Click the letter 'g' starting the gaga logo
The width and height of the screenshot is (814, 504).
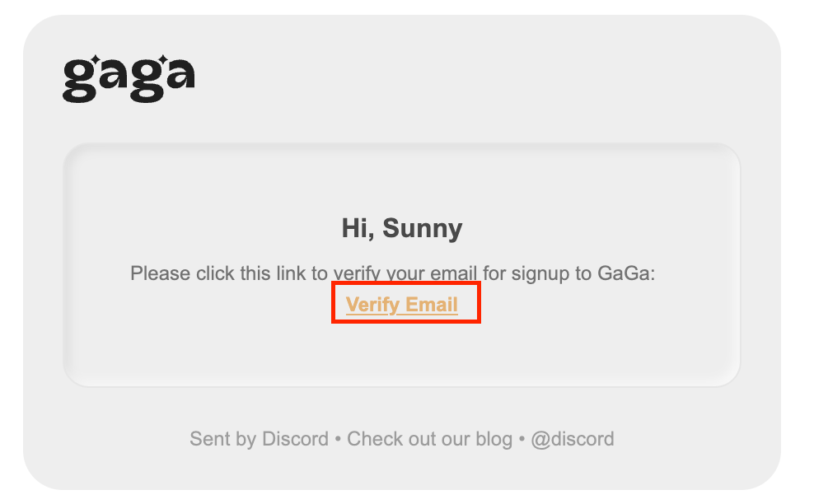(78, 82)
